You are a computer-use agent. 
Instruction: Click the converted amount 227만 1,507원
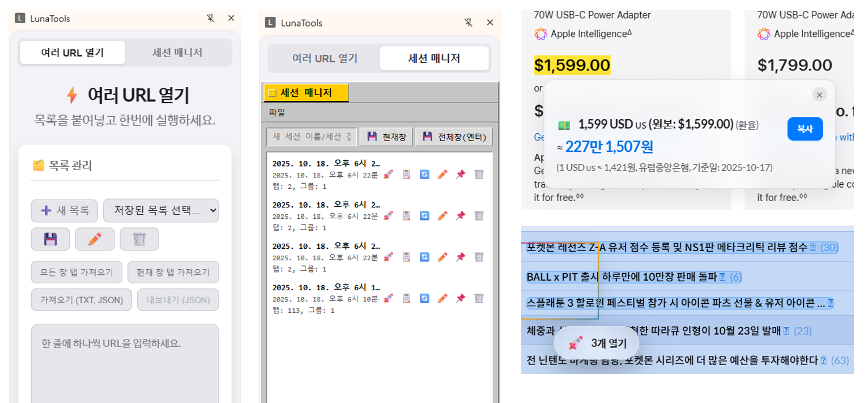click(609, 147)
